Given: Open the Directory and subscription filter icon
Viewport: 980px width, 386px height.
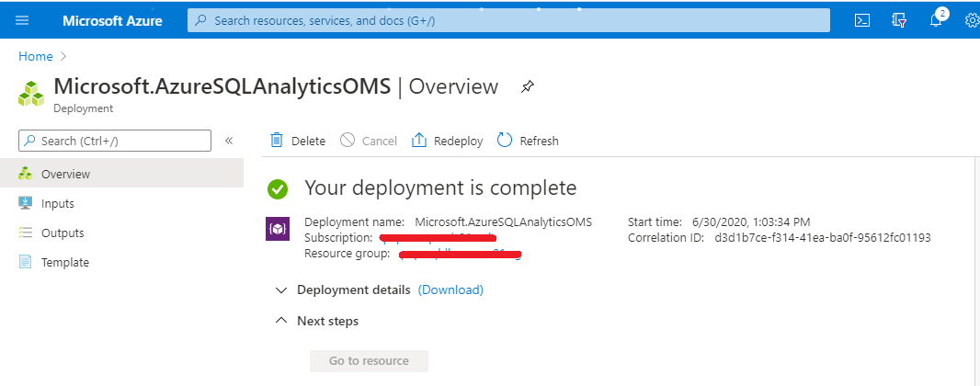Looking at the screenshot, I should pos(899,20).
